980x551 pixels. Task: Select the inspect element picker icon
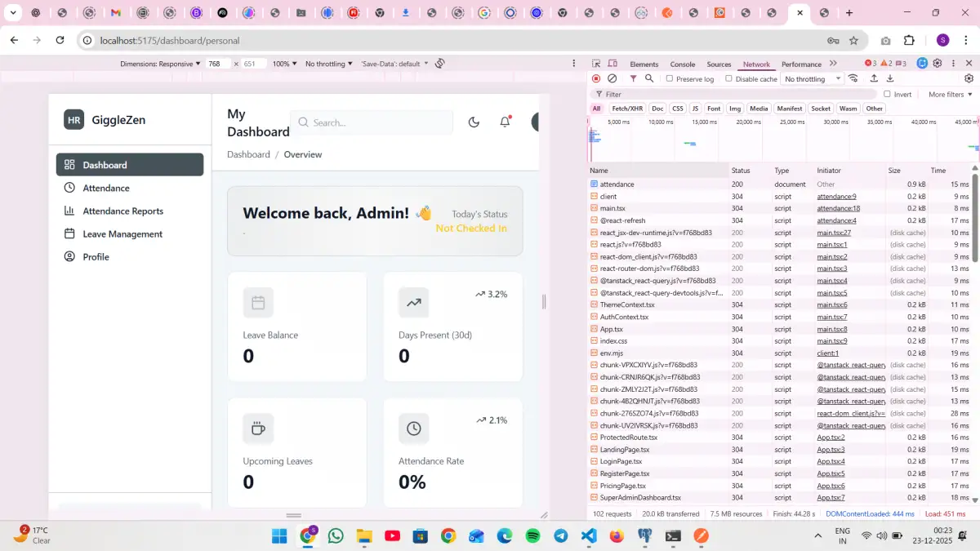pos(596,64)
